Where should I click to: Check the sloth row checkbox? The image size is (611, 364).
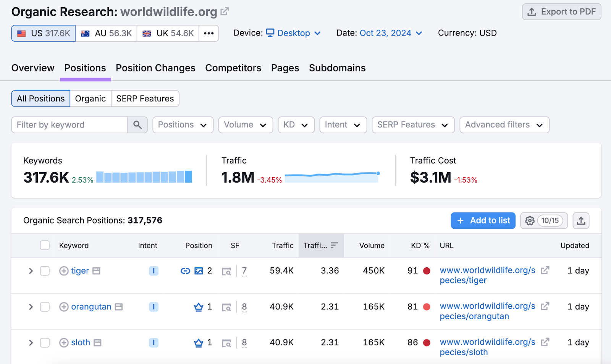[45, 343]
